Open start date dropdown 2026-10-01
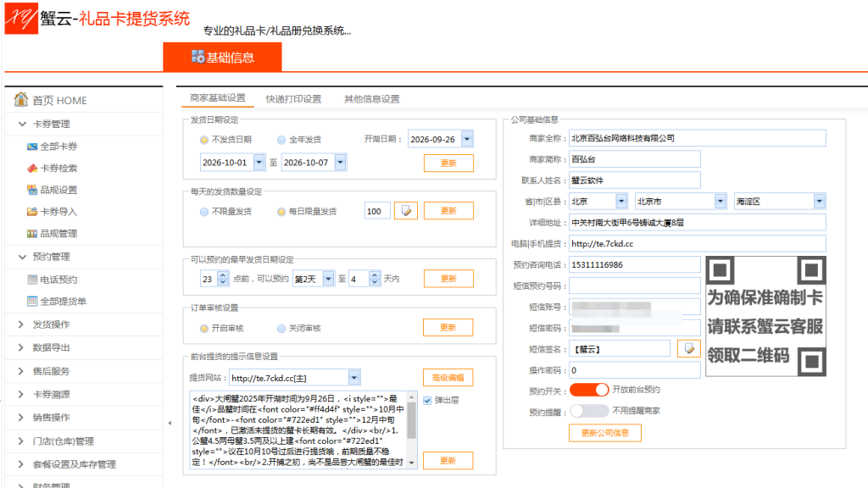Screen dimensions: 868x488 (x=259, y=162)
